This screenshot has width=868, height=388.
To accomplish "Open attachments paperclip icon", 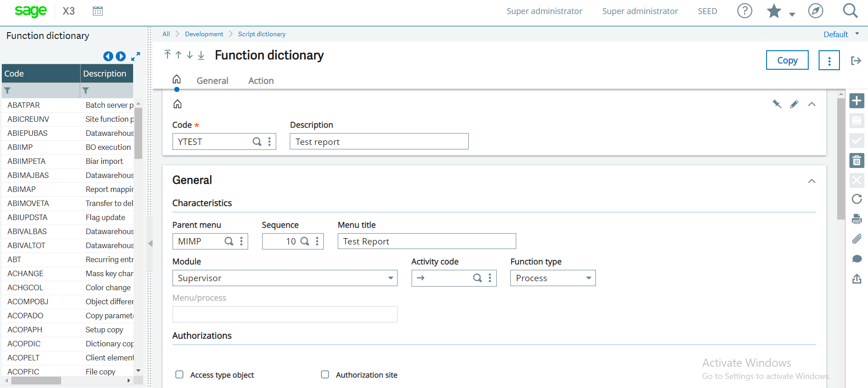I will click(857, 239).
